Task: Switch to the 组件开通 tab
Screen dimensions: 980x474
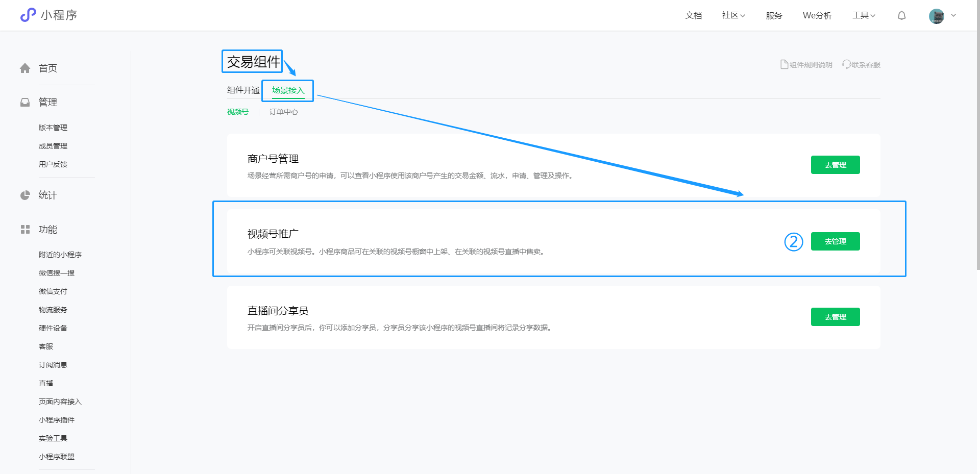Action: pos(243,90)
